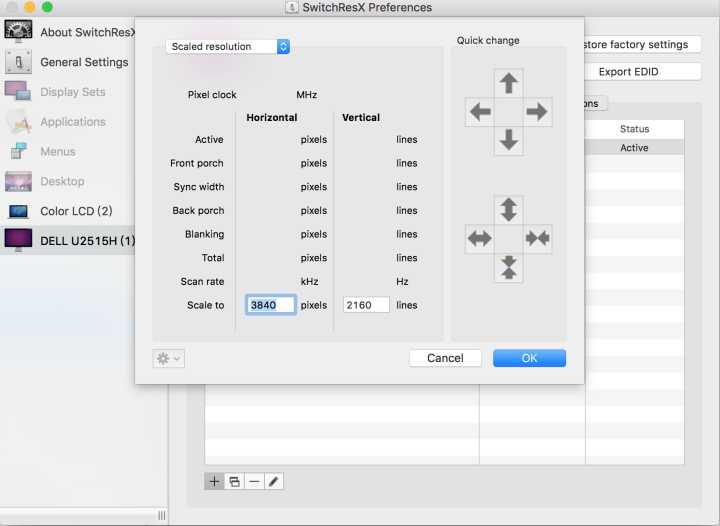Click the move up quick change arrow
This screenshot has height=526, width=720.
pyautogui.click(x=508, y=84)
